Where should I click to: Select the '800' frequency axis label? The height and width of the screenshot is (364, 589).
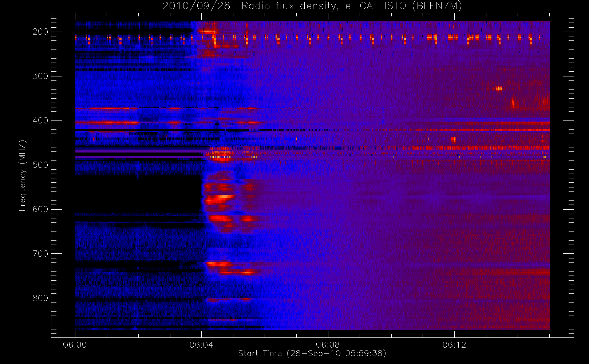click(40, 298)
